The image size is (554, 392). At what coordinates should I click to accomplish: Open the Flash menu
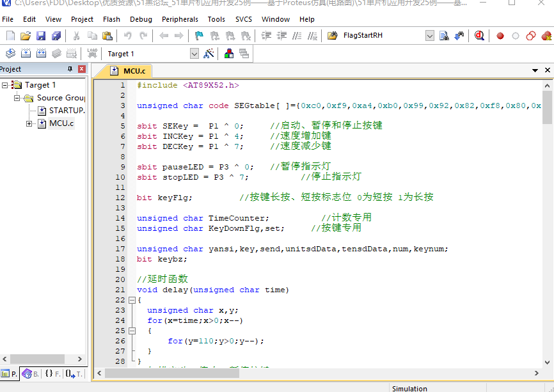(112, 19)
